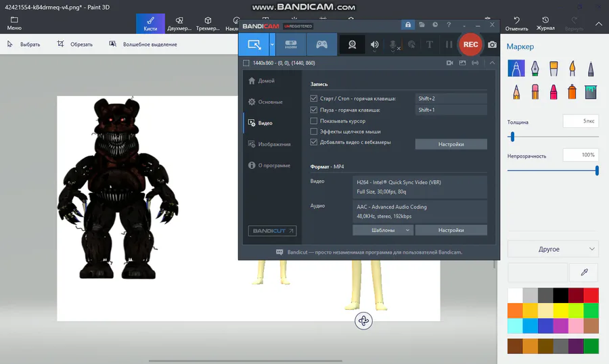The width and height of the screenshot is (609, 364).
Task: Select Bandicam screen recording mode
Action: (254, 45)
